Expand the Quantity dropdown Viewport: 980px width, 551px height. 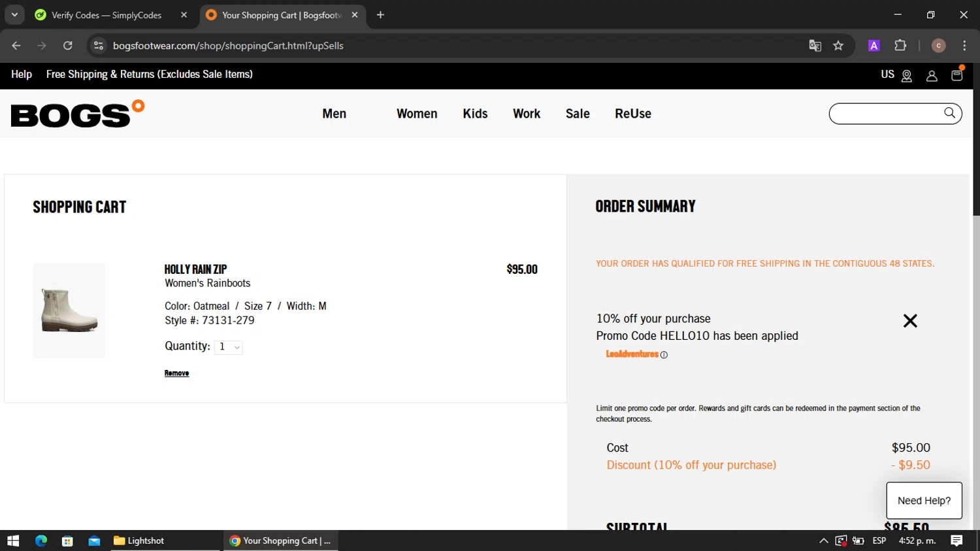(229, 347)
